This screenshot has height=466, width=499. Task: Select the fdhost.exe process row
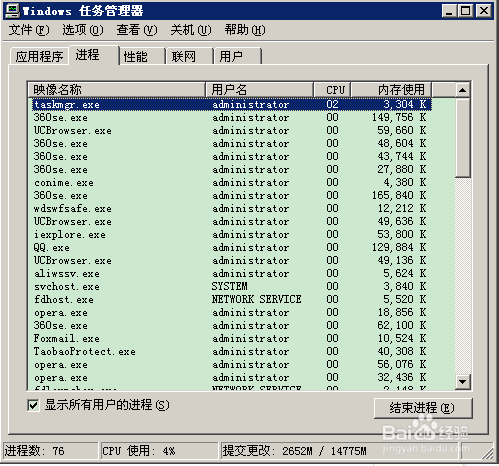click(x=232, y=299)
